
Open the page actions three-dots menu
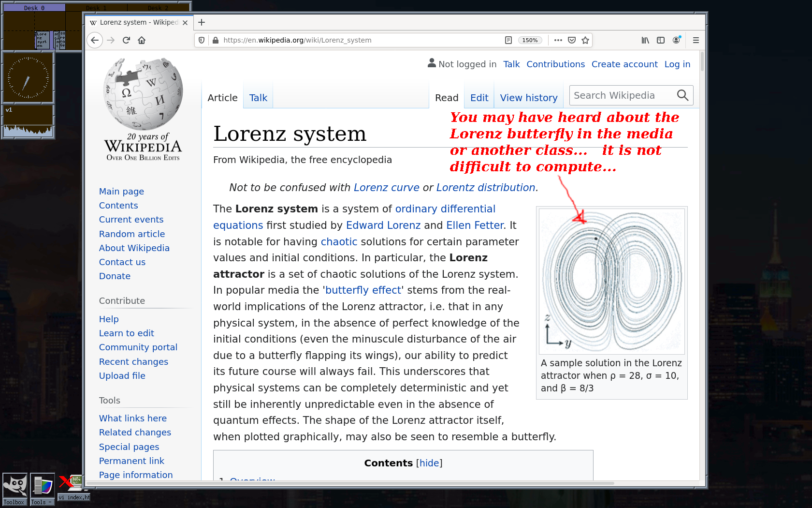click(x=558, y=40)
